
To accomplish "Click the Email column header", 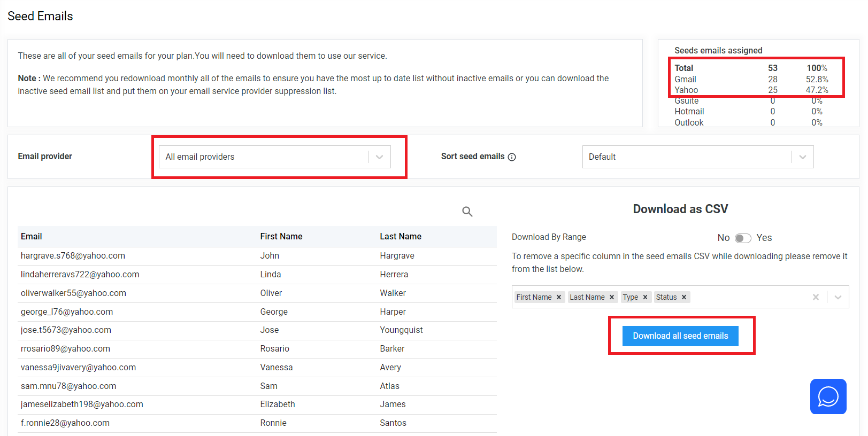I will point(32,236).
